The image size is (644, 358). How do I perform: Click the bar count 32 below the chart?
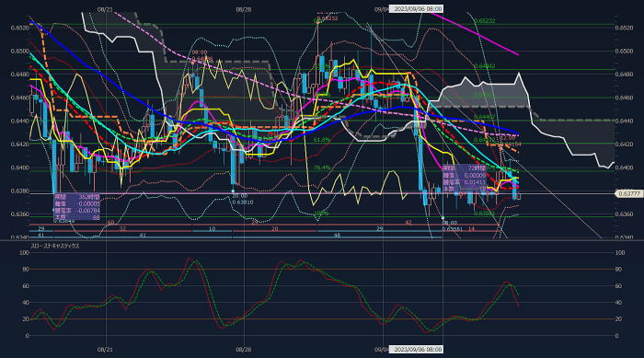[122, 229]
